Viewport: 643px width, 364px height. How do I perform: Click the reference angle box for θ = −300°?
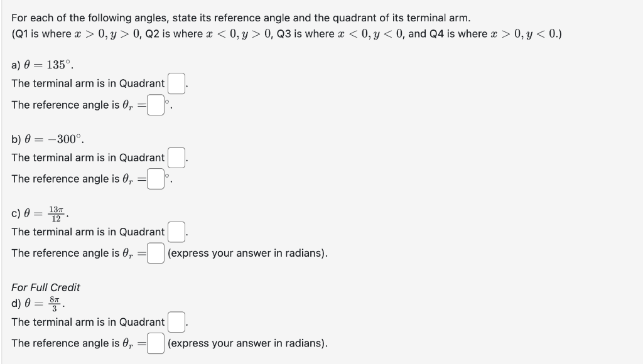coord(156,178)
